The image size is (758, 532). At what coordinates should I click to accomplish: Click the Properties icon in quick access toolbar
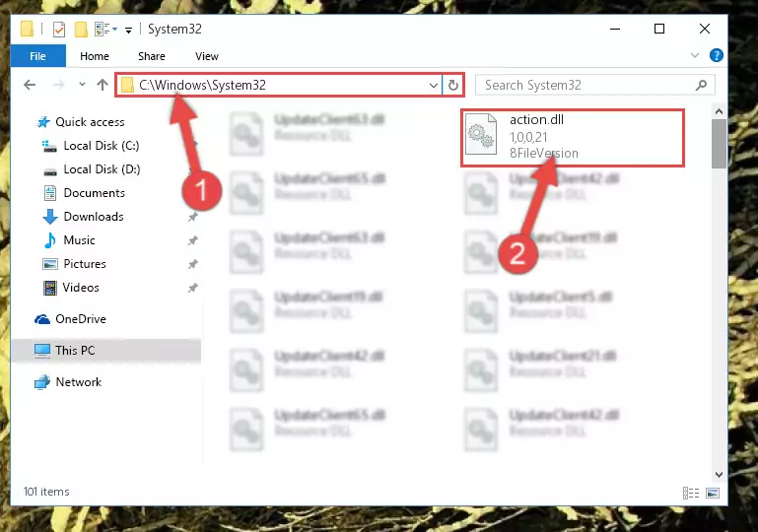(58, 30)
